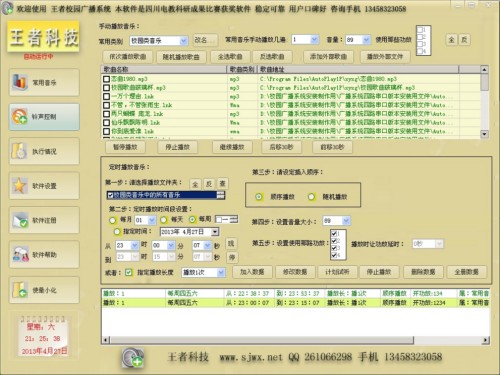
Task: Open the 执行情况 execution status section
Action: coord(44,151)
